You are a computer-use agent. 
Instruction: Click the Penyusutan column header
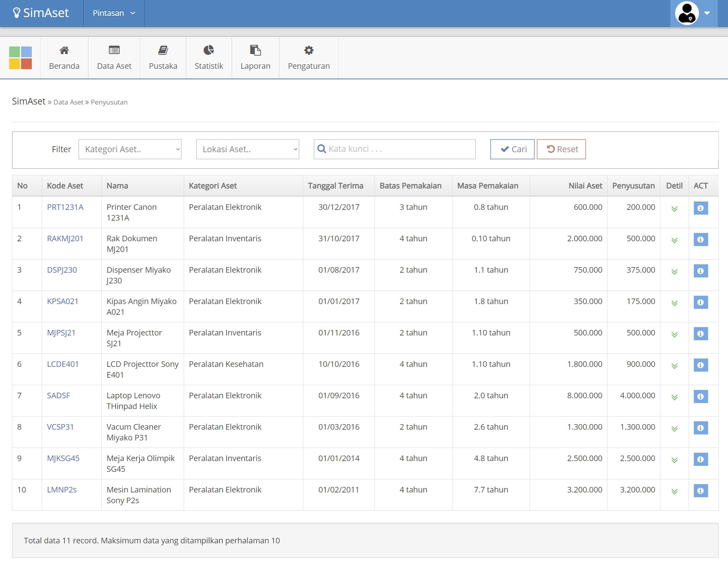pos(633,186)
